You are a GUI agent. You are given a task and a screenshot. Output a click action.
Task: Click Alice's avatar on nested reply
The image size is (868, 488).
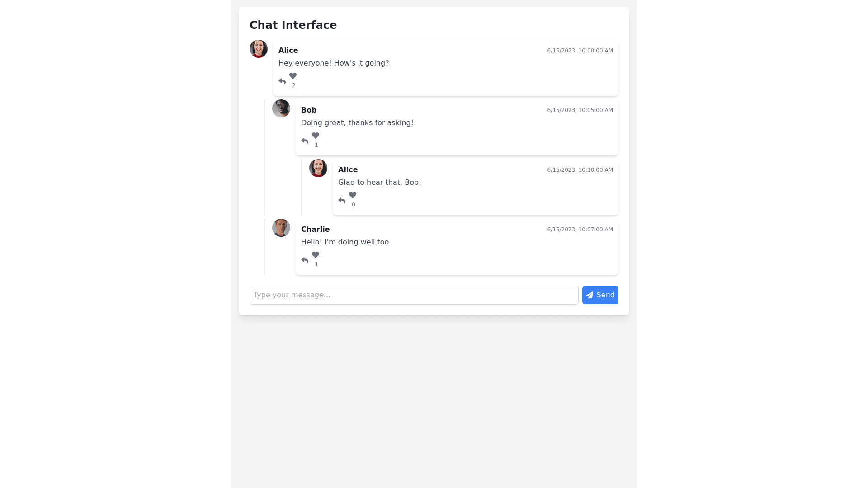pos(318,168)
